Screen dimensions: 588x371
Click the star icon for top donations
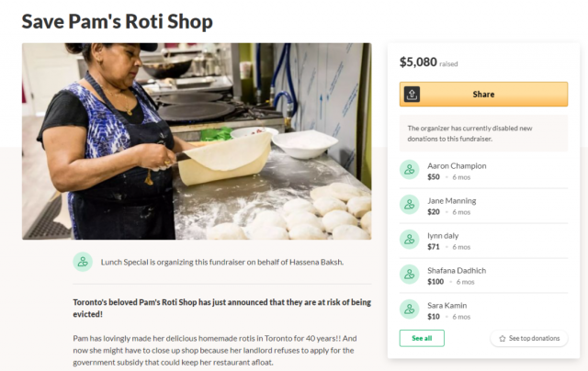coord(503,338)
